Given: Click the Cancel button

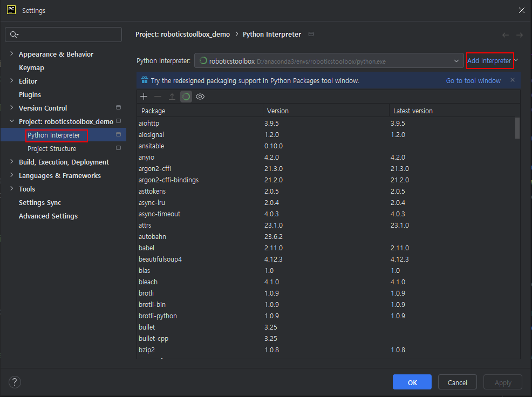Looking at the screenshot, I should point(457,382).
